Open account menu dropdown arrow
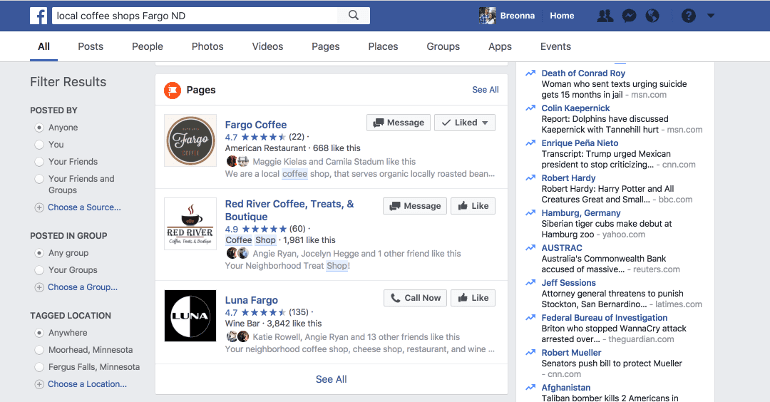770x402 pixels. click(711, 16)
